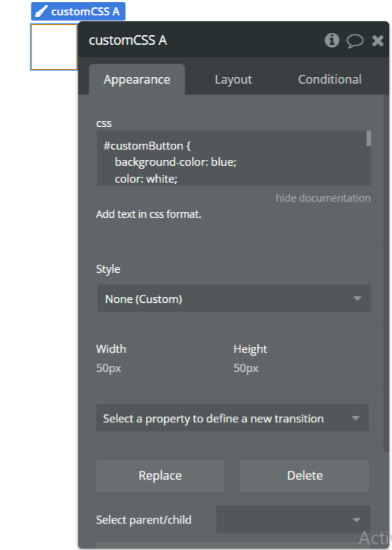Go to the Conditional tab
Image resolution: width=392 pixels, height=550 pixels.
point(330,79)
